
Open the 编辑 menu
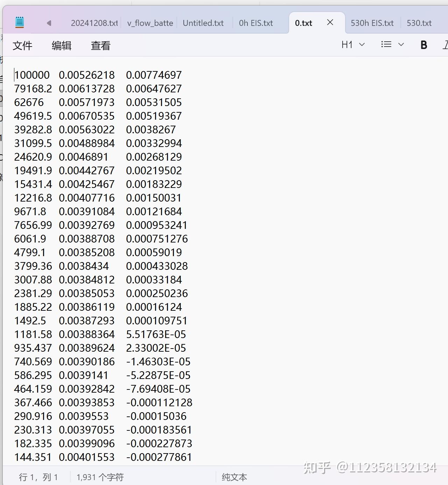[x=62, y=45]
